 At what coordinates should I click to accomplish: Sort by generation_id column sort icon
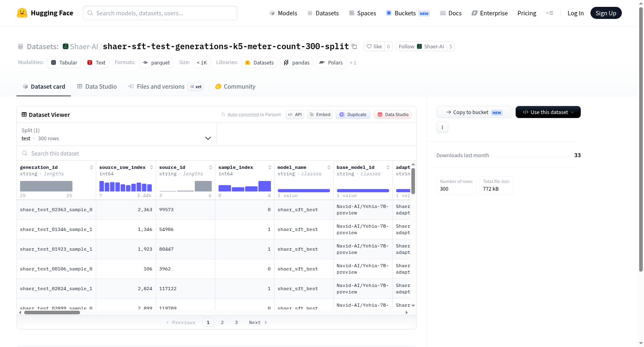(91, 167)
